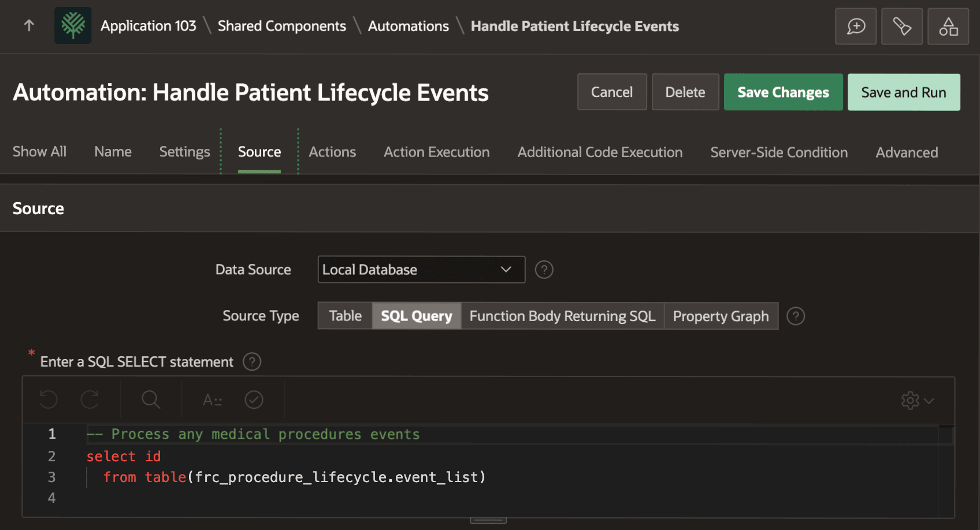Select Property Graph source type
This screenshot has width=980, height=530.
(721, 316)
